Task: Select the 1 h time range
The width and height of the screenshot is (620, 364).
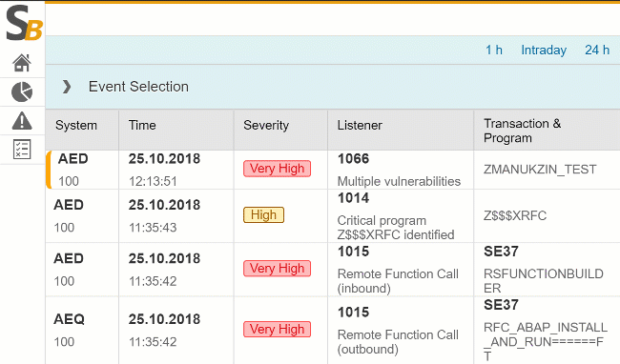Action: pos(494,51)
